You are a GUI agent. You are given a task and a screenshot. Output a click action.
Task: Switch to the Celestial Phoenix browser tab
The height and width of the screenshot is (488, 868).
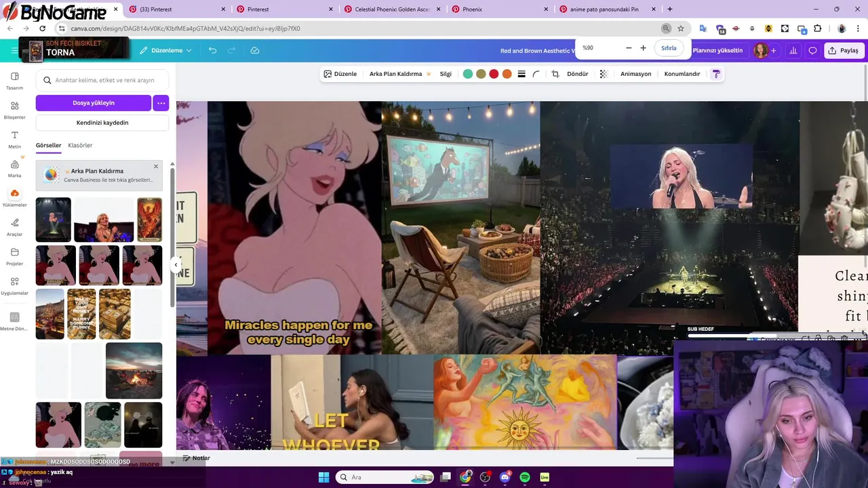(393, 9)
